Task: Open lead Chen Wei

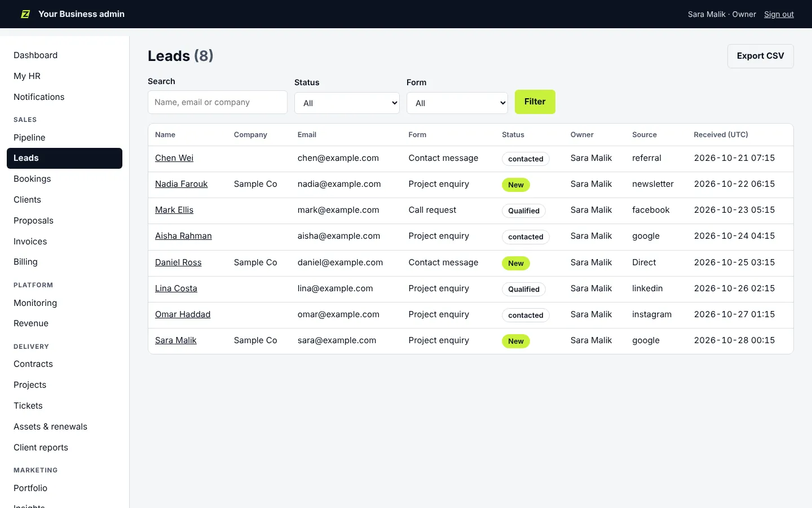Action: pyautogui.click(x=174, y=158)
